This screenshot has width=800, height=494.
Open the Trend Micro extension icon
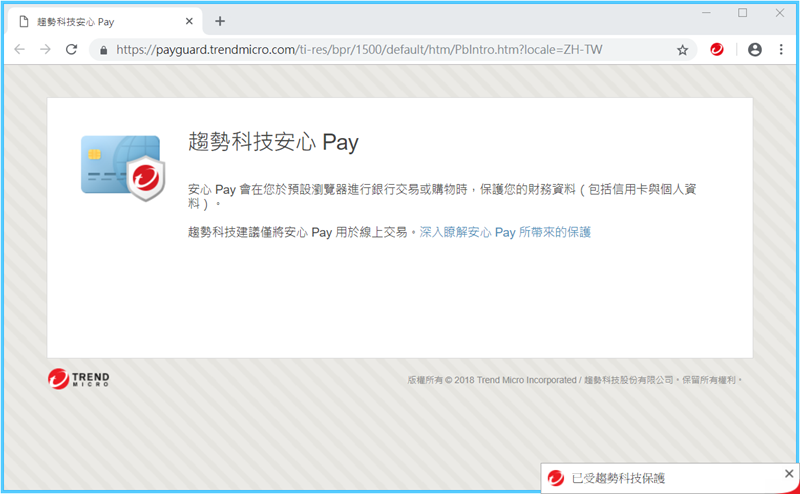click(717, 50)
